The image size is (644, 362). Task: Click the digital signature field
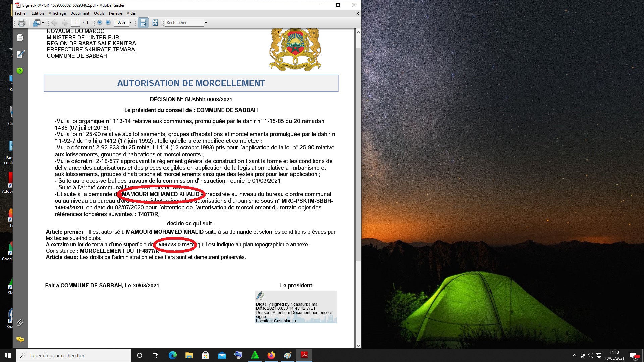tap(296, 307)
